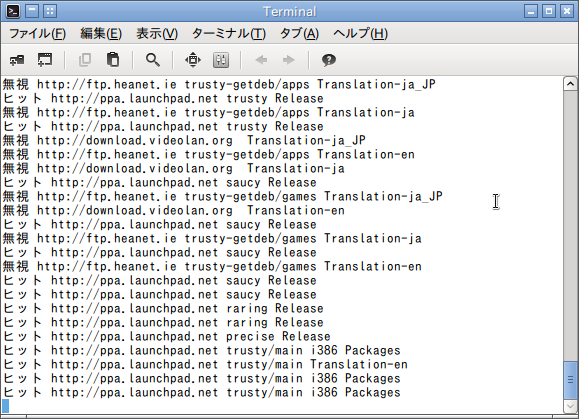The width and height of the screenshot is (579, 419).
Task: Open the タブ(A) menu
Action: pos(299,34)
